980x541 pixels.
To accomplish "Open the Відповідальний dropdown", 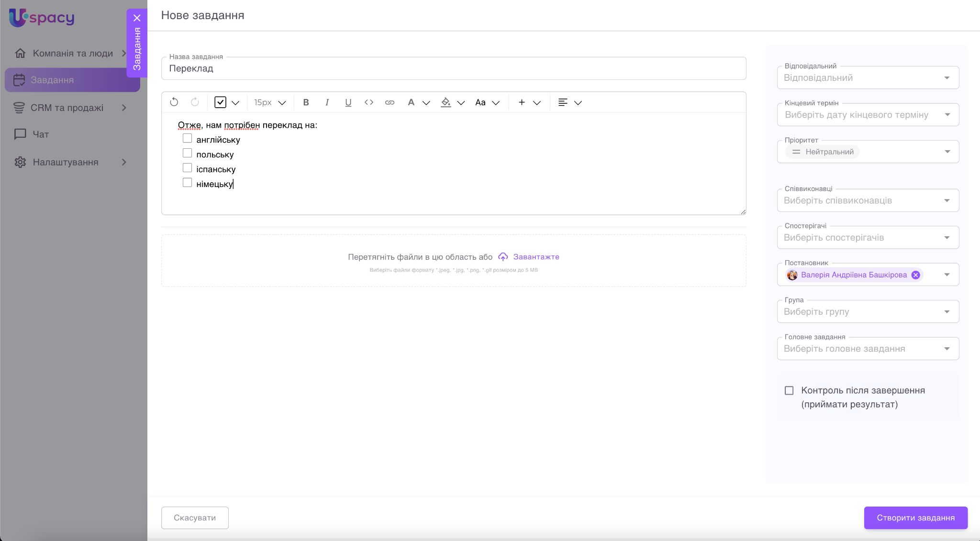I will pyautogui.click(x=868, y=78).
